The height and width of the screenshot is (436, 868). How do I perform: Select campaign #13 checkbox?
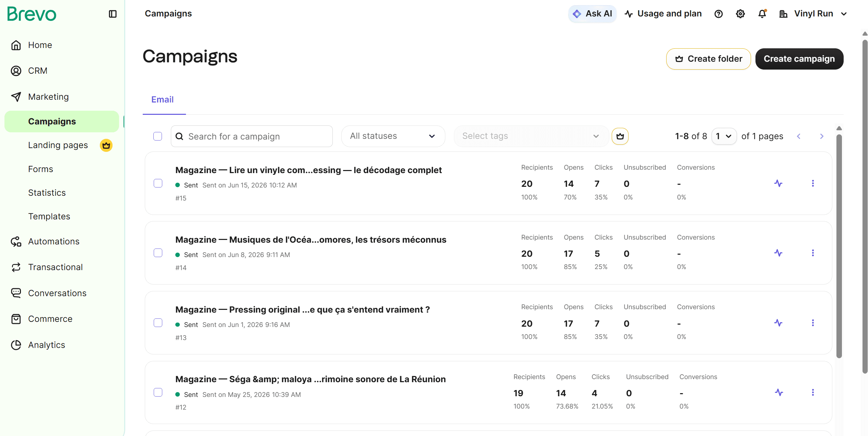[x=158, y=323]
